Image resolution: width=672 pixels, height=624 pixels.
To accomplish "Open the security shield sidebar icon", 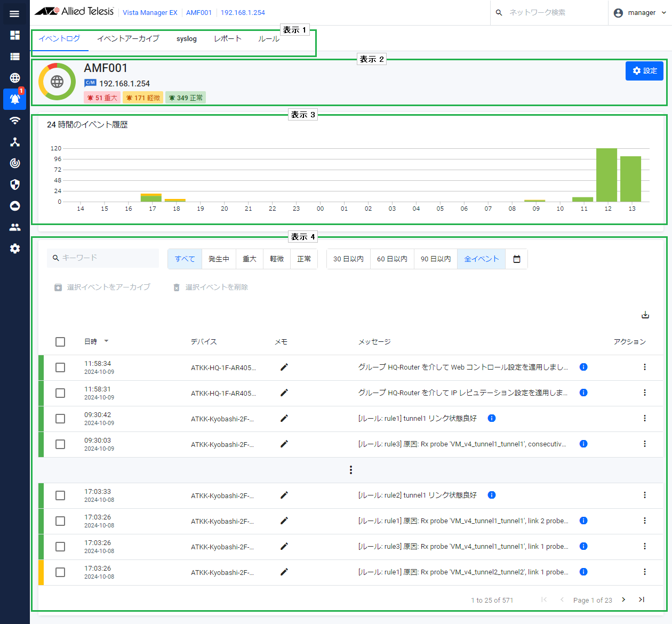I will click(15, 185).
